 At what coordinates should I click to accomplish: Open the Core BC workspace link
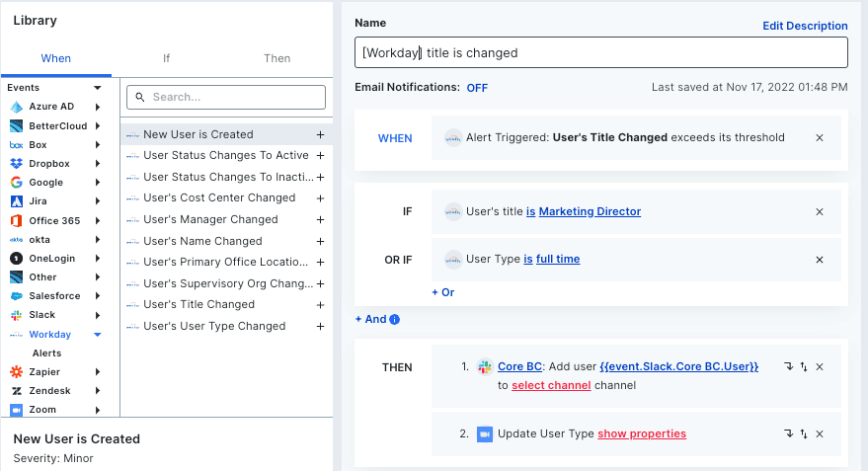click(x=519, y=366)
